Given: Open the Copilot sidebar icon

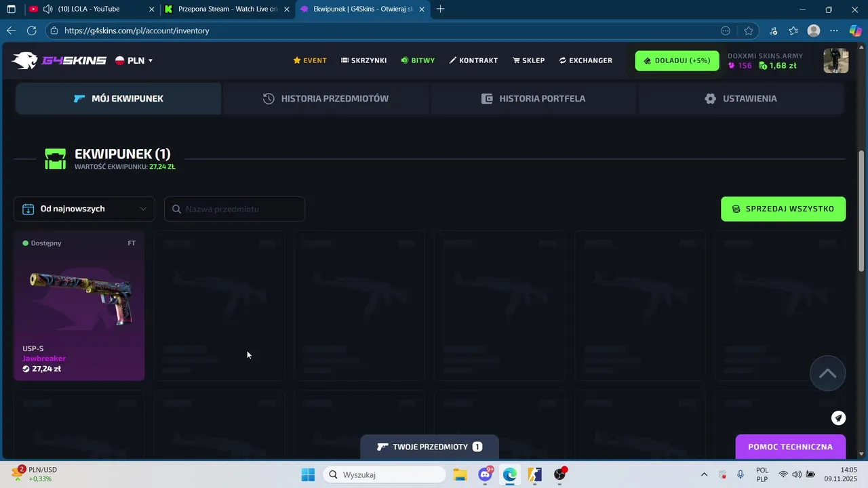Looking at the screenshot, I should [x=856, y=30].
